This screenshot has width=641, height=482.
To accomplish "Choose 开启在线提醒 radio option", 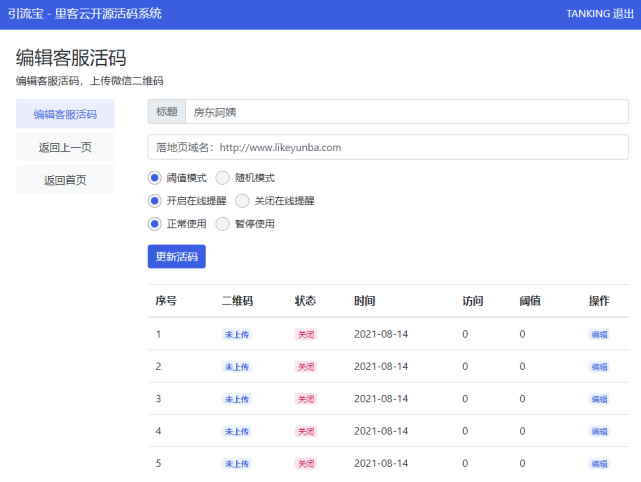I will click(x=155, y=200).
